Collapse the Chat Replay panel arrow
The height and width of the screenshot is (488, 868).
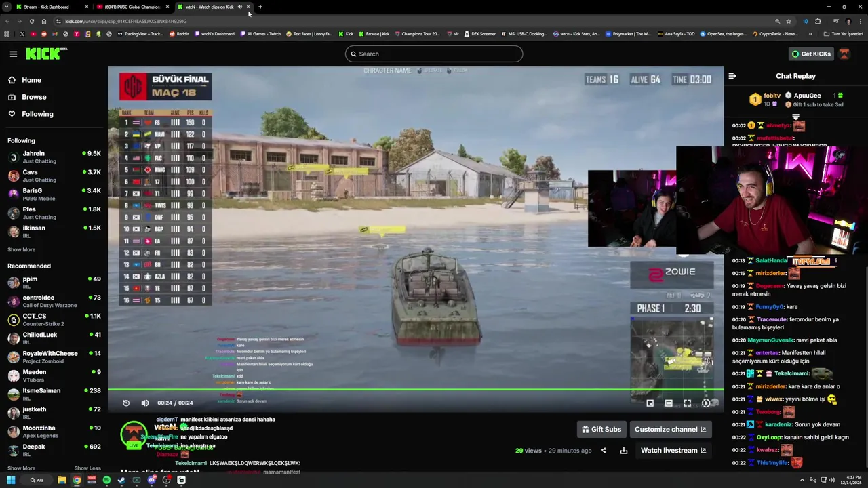click(x=732, y=76)
